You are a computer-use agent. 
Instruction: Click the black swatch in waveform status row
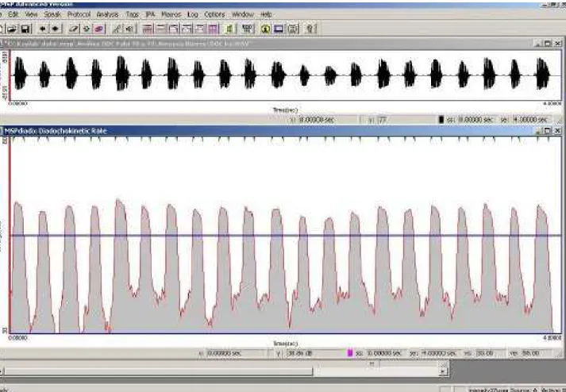pyautogui.click(x=441, y=120)
